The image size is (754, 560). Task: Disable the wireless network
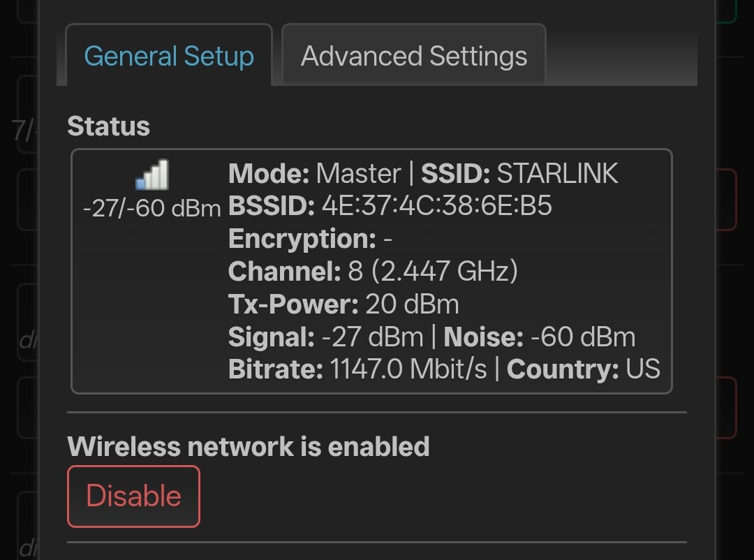(x=133, y=496)
